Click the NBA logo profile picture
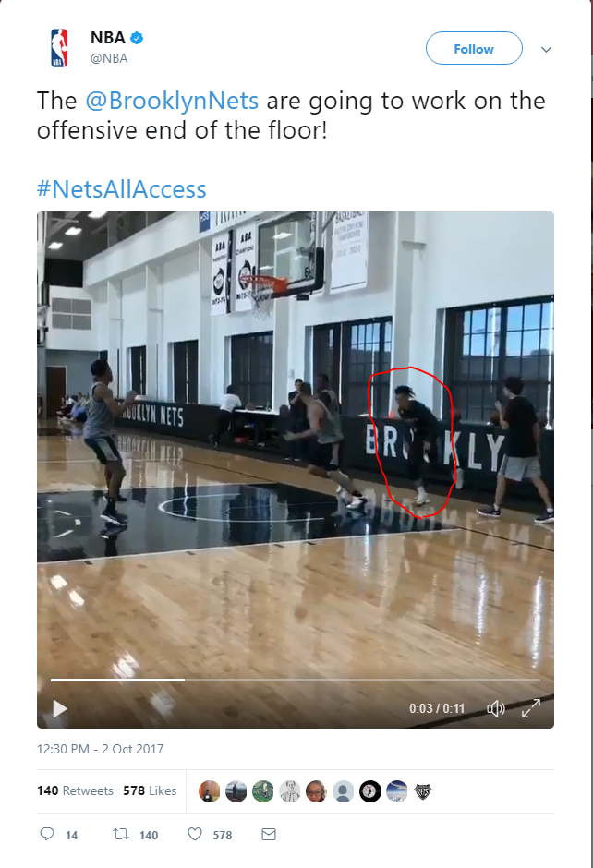The width and height of the screenshot is (593, 868). click(59, 48)
